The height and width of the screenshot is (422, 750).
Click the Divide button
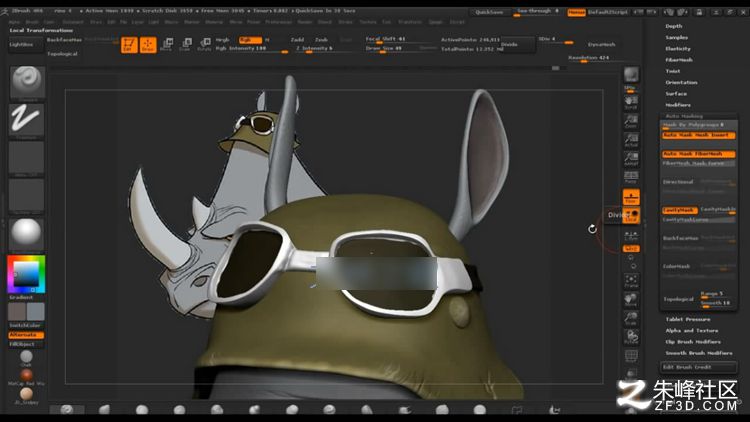click(517, 44)
